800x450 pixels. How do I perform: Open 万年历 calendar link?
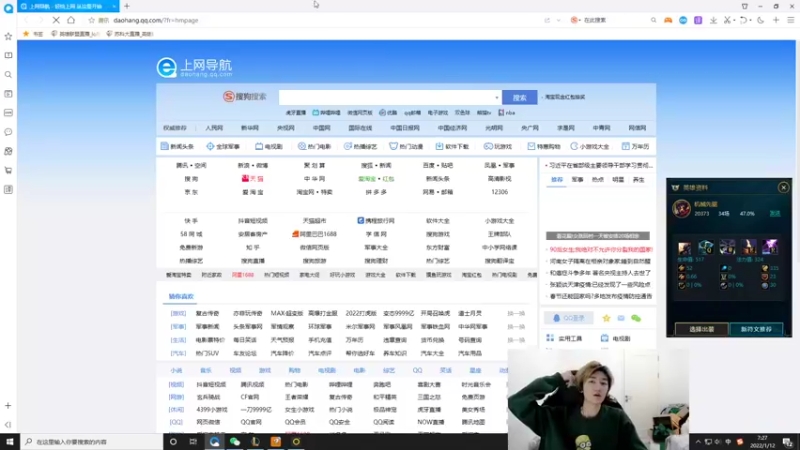point(635,146)
